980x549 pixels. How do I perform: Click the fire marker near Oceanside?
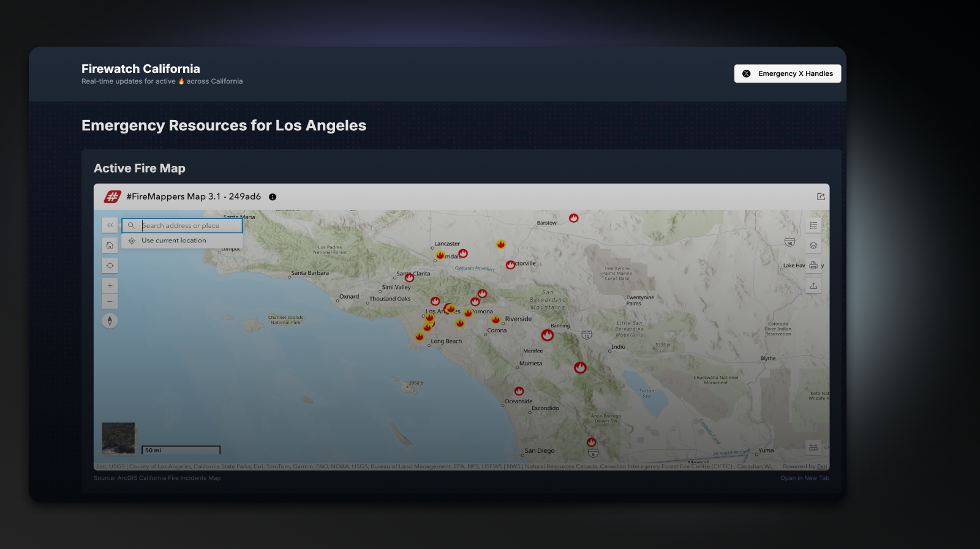coord(519,391)
